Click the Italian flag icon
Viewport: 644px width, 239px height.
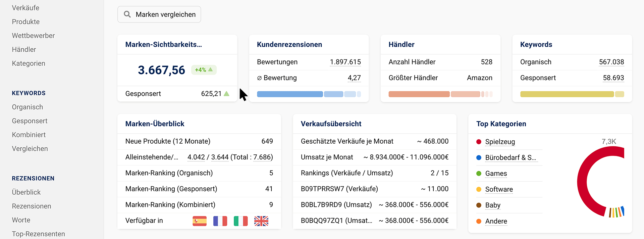tap(240, 221)
